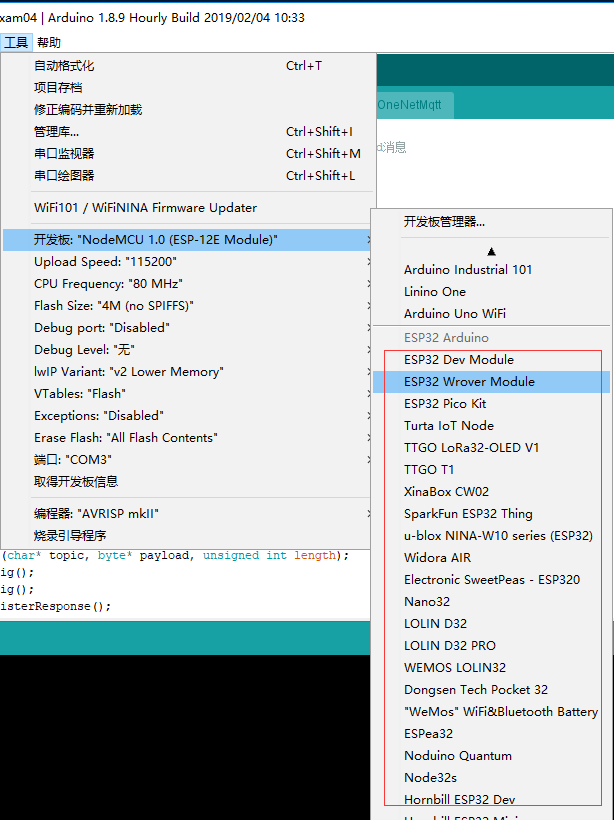This screenshot has width=614, height=820.
Task: Select u-blox NINA-W10 series (ESP32) board
Action: point(491,536)
